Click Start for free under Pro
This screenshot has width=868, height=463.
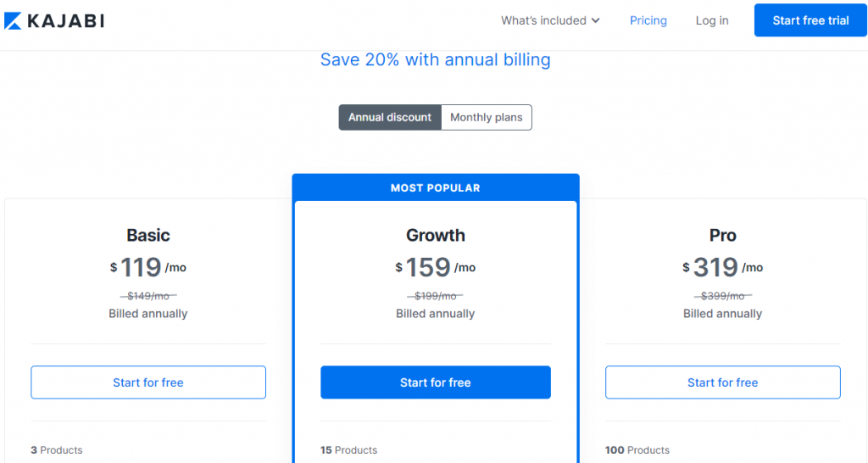pyautogui.click(x=722, y=382)
